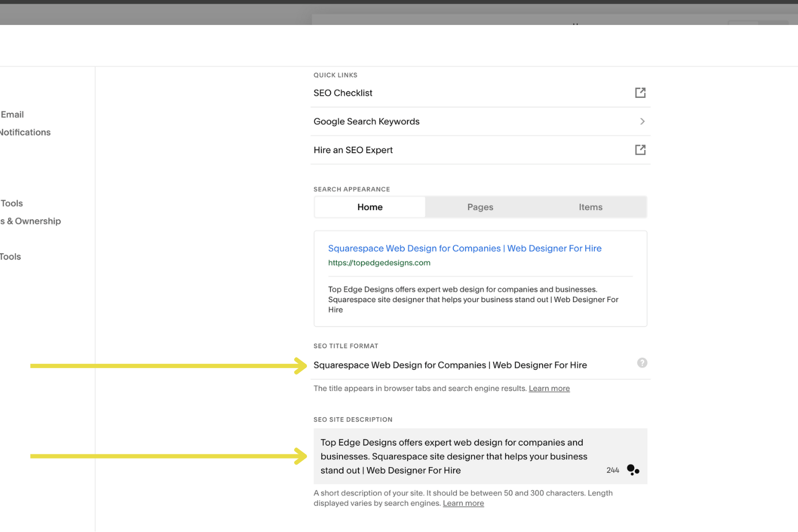Click the blue search preview title
798x532 pixels.
point(464,248)
